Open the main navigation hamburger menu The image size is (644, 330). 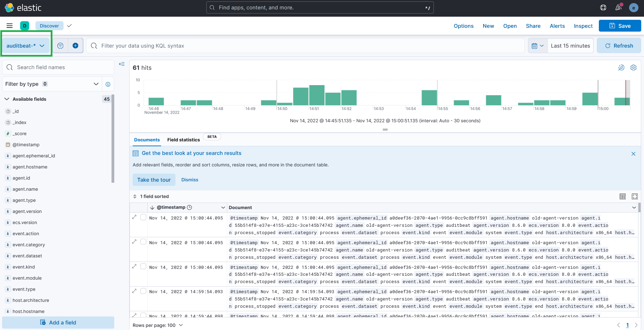click(10, 26)
